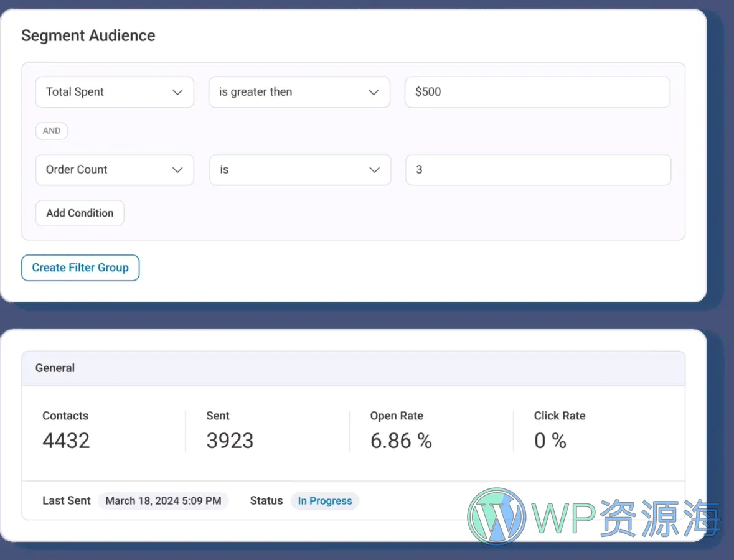Click the Create Filter Group button
The image size is (734, 560).
point(80,268)
